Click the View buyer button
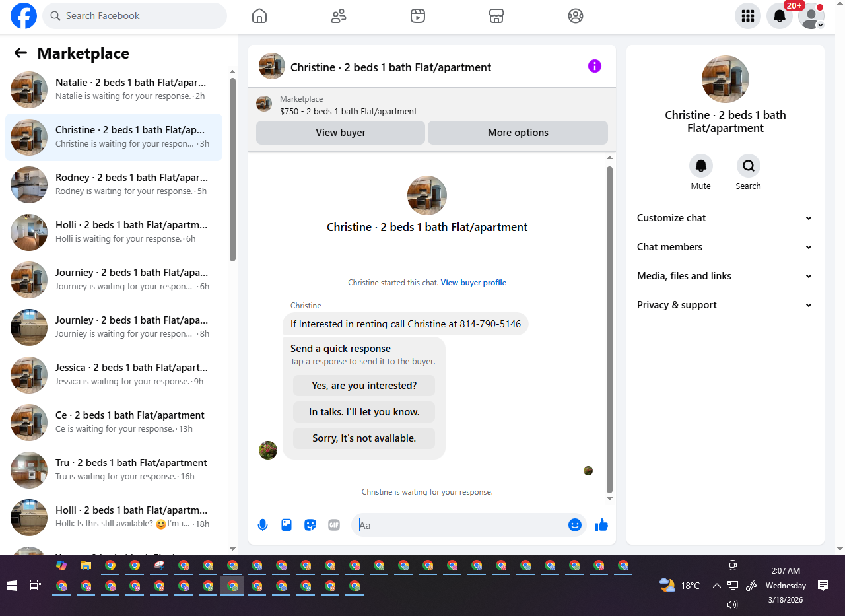Viewport: 845px width, 616px height. coord(341,133)
